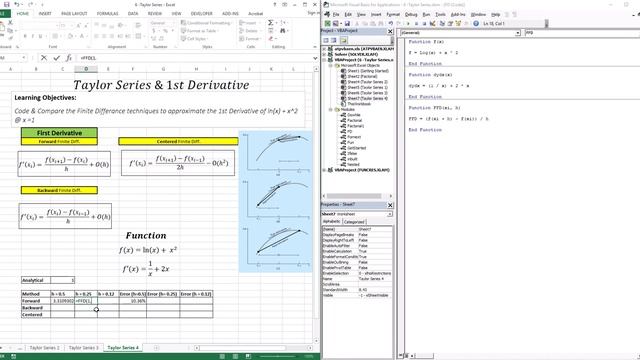Click View Object icon in Project pane
The width and height of the screenshot is (640, 360).
(x=334, y=40)
